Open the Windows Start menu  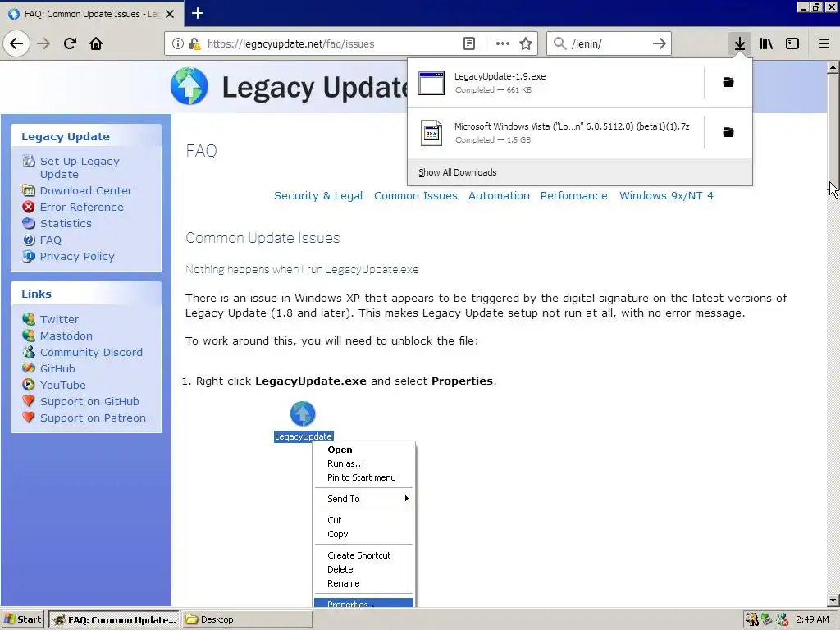[22, 619]
